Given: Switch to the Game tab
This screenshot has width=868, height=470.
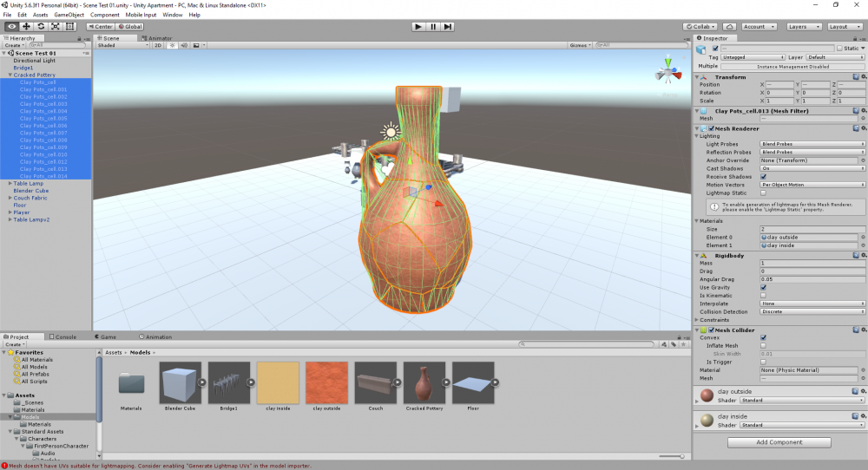Looking at the screenshot, I should point(105,336).
